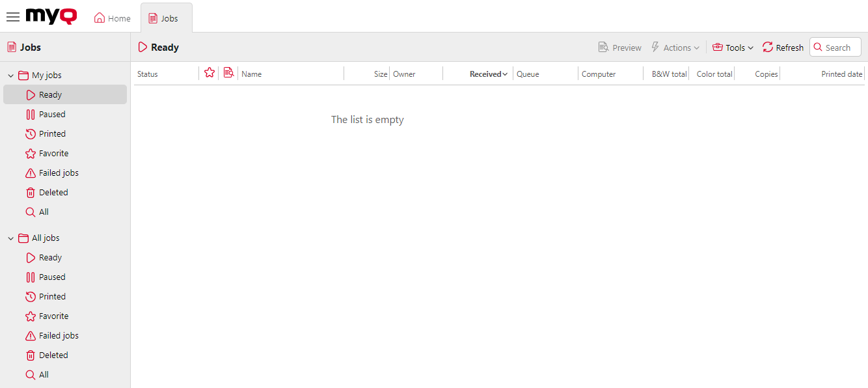The image size is (868, 388).
Task: Collapse the All jobs folder
Action: pyautogui.click(x=10, y=238)
